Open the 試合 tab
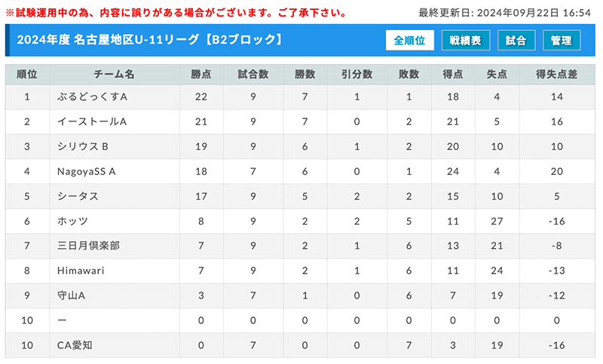603x364 pixels. pyautogui.click(x=516, y=41)
